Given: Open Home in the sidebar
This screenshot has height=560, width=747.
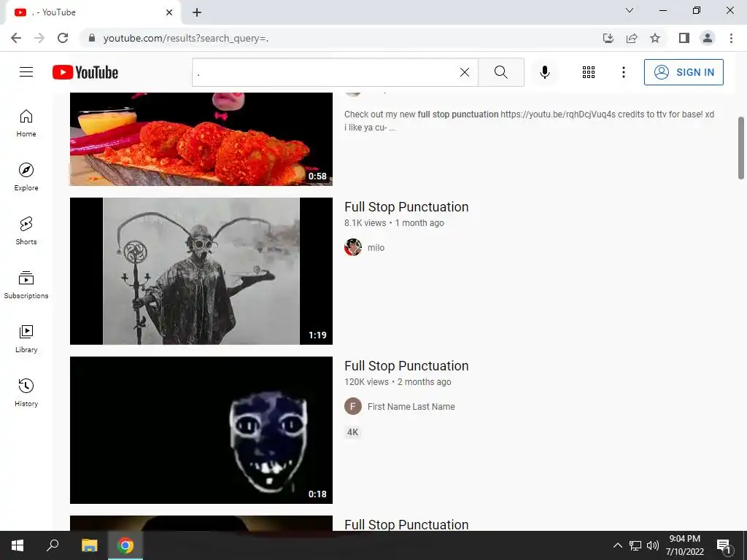Looking at the screenshot, I should (26, 123).
